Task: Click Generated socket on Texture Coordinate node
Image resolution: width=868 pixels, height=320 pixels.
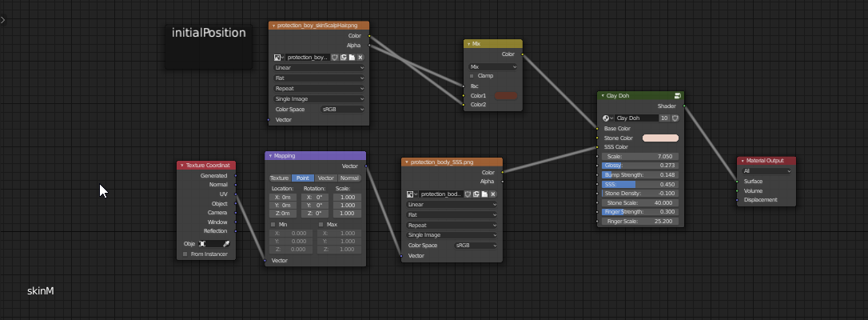Action: tap(236, 175)
